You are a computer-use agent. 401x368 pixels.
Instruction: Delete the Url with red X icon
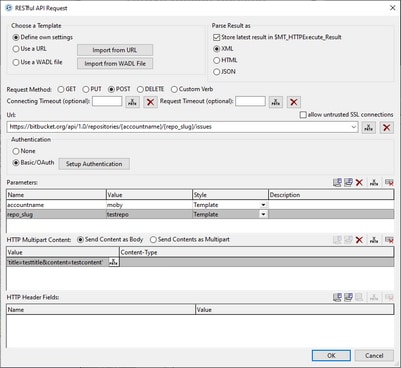click(x=387, y=127)
